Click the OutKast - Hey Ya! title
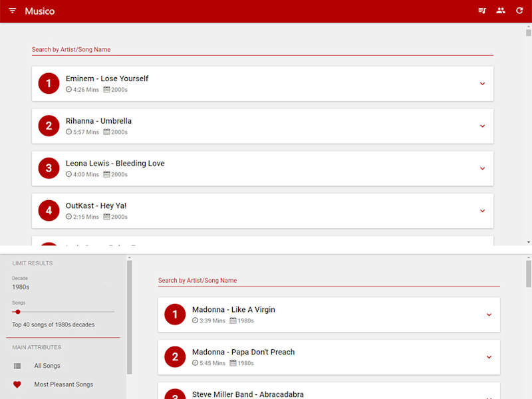The width and height of the screenshot is (532, 399). (x=96, y=205)
